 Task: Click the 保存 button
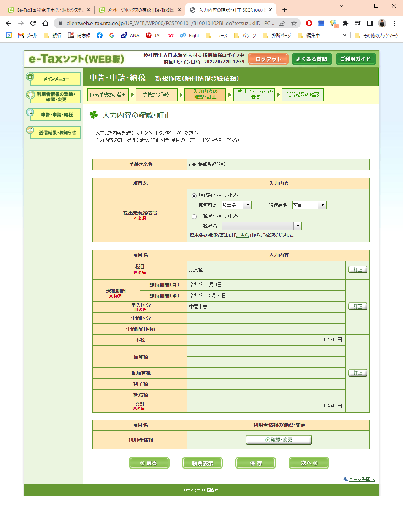[255, 463]
